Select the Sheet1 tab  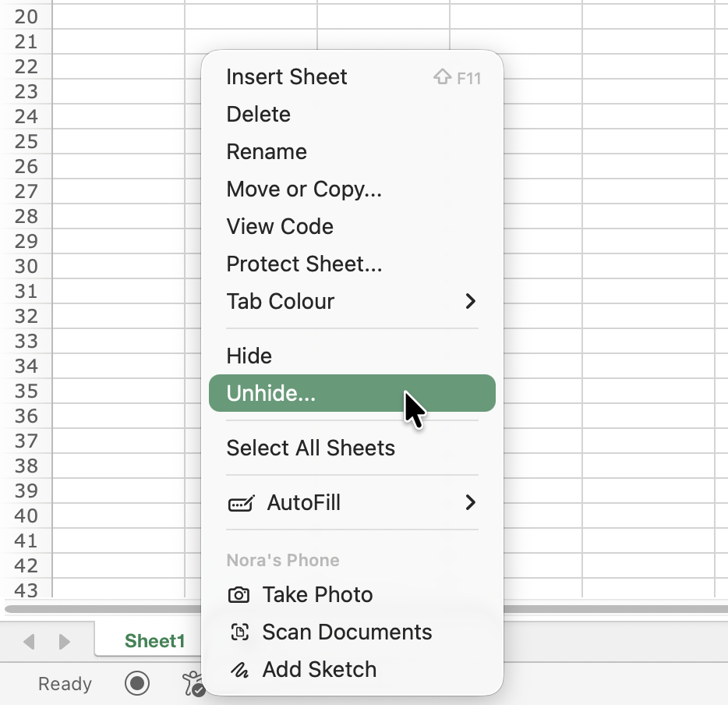coord(154,641)
